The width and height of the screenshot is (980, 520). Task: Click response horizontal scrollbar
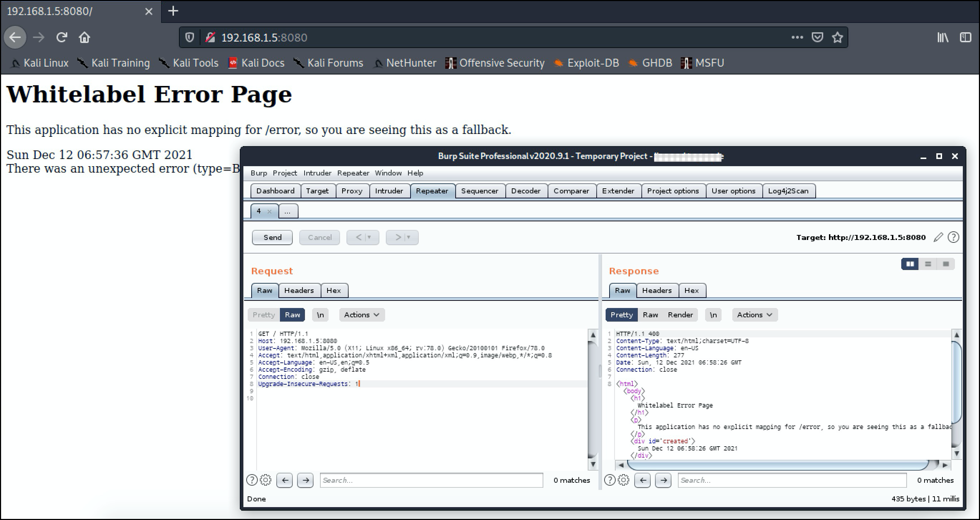coord(778,465)
